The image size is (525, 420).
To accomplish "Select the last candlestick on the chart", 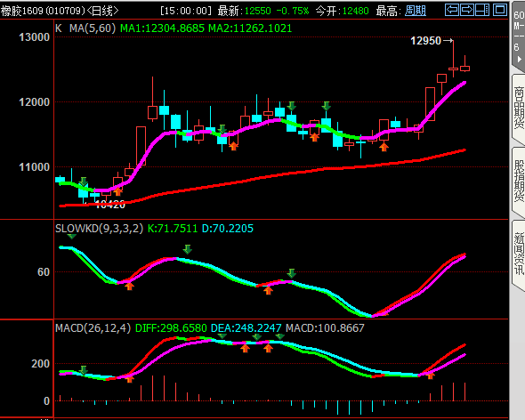I will [x=464, y=69].
